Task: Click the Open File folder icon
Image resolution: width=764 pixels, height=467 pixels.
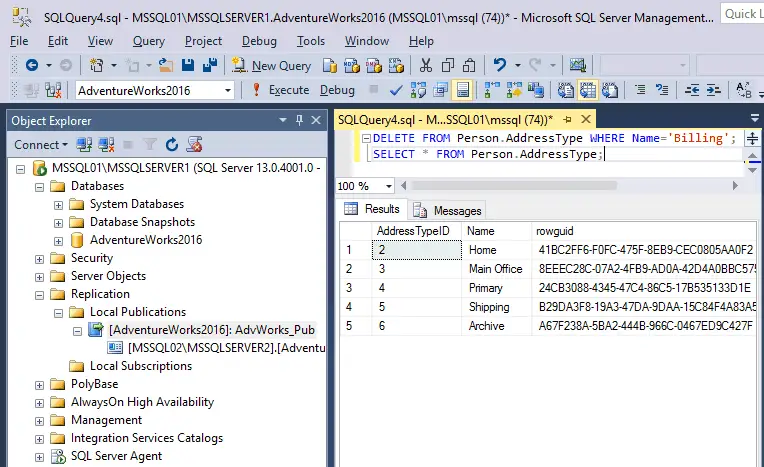Action: coord(166,65)
